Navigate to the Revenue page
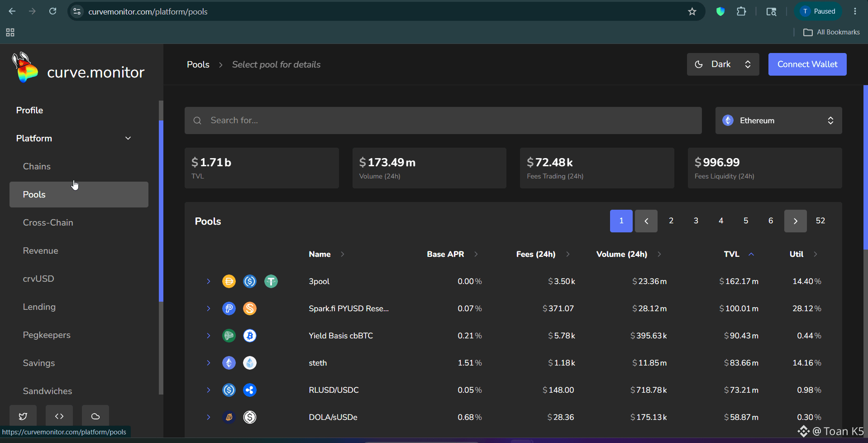 coord(41,250)
